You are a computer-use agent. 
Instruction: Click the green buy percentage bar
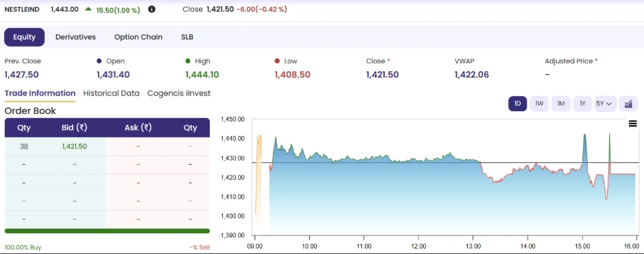click(107, 231)
